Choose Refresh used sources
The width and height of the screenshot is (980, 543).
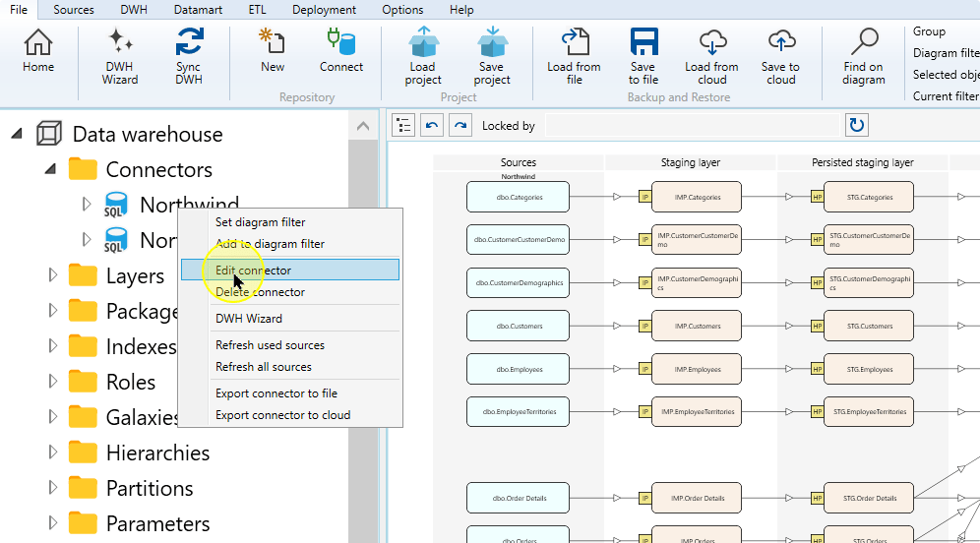coord(290,345)
